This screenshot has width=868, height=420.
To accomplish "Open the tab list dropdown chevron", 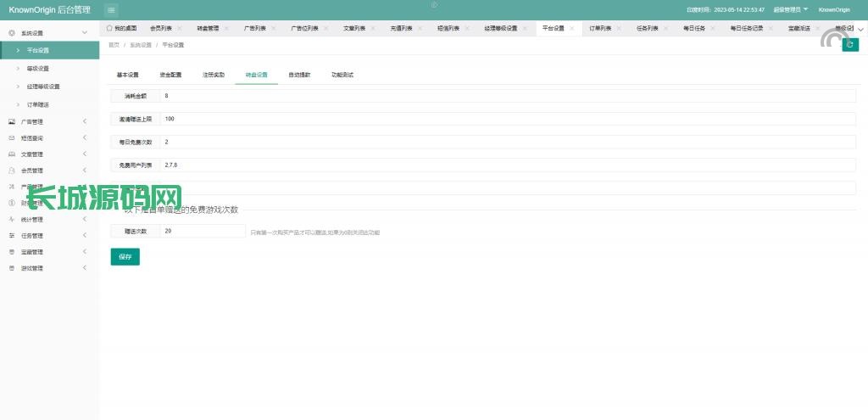I will pos(860,29).
